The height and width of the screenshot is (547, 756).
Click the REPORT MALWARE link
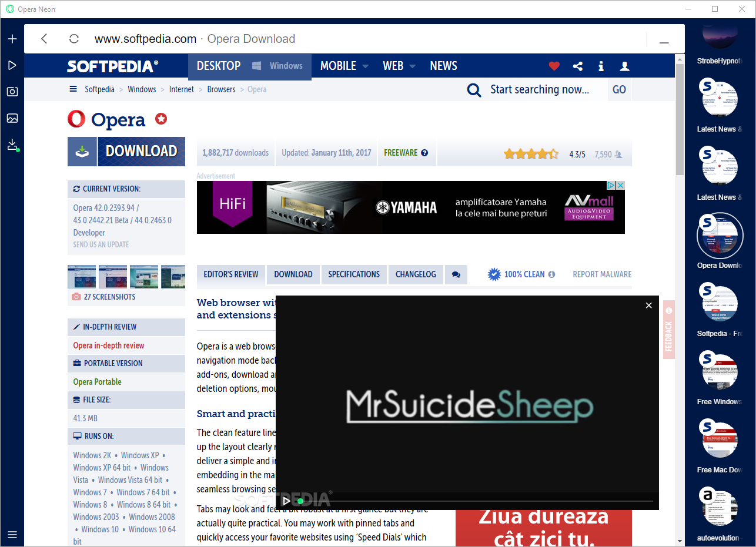click(x=602, y=274)
